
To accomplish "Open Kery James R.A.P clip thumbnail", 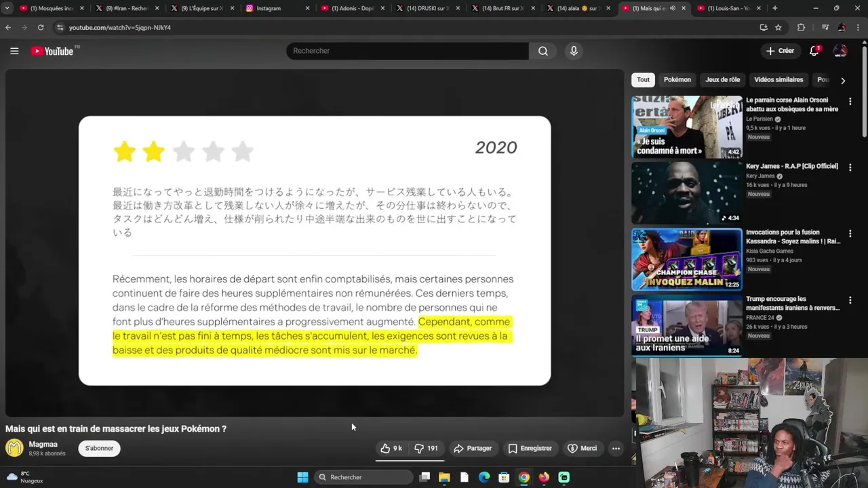I will [687, 193].
